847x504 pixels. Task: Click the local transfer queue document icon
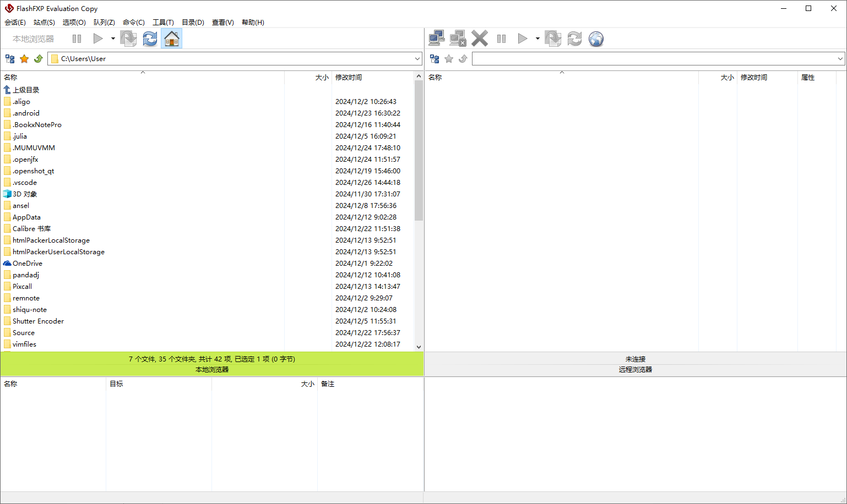tap(128, 39)
